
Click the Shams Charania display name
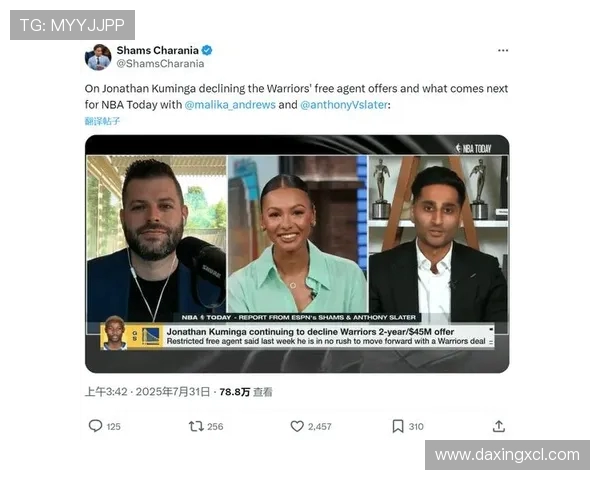(158, 50)
